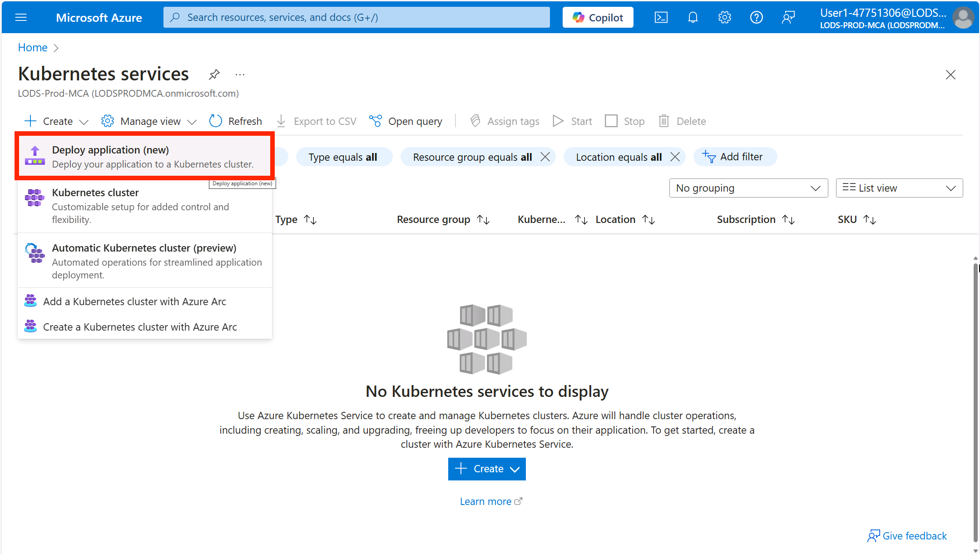Click the Start toolbar button
This screenshot has width=980, height=554.
coord(572,121)
